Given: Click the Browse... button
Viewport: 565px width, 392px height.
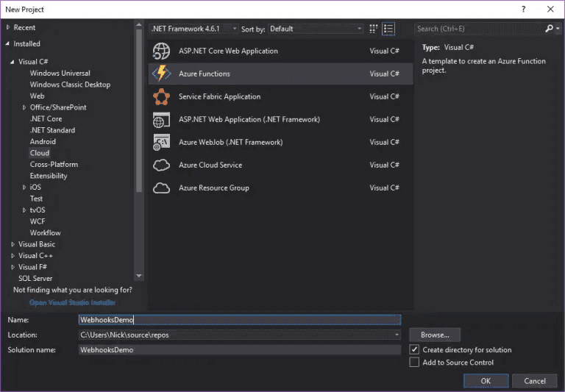Looking at the screenshot, I should click(x=435, y=335).
